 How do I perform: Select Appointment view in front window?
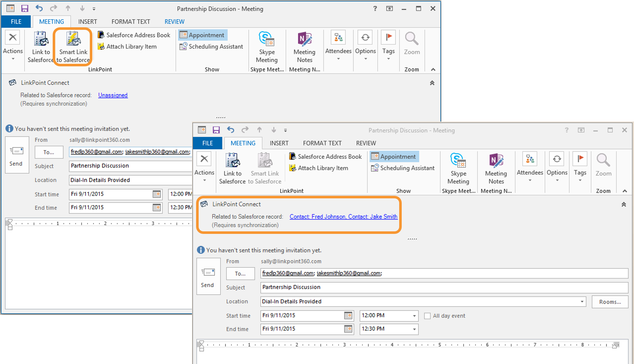(394, 156)
